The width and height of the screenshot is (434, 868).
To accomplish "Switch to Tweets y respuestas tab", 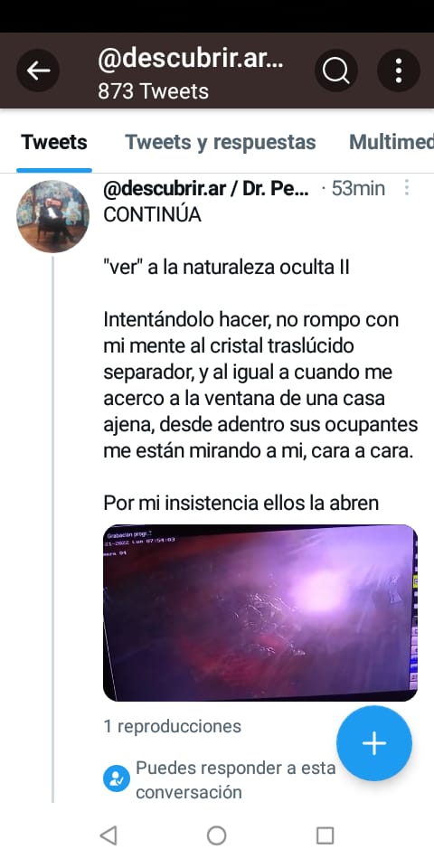I will (x=221, y=142).
